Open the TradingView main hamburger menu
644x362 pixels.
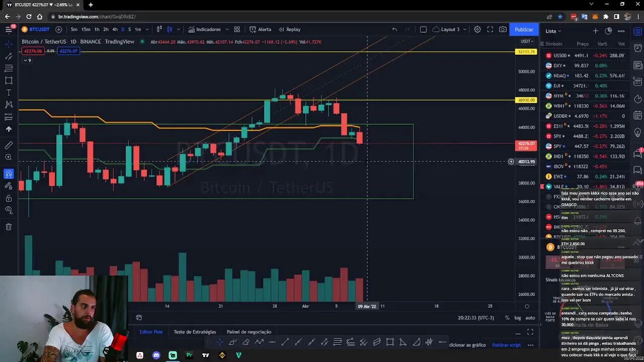(x=9, y=29)
